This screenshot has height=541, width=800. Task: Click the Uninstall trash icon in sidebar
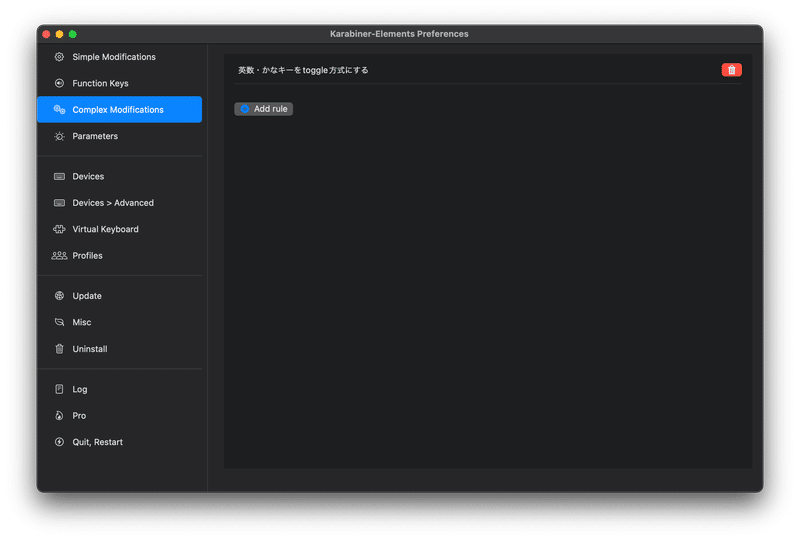(59, 349)
